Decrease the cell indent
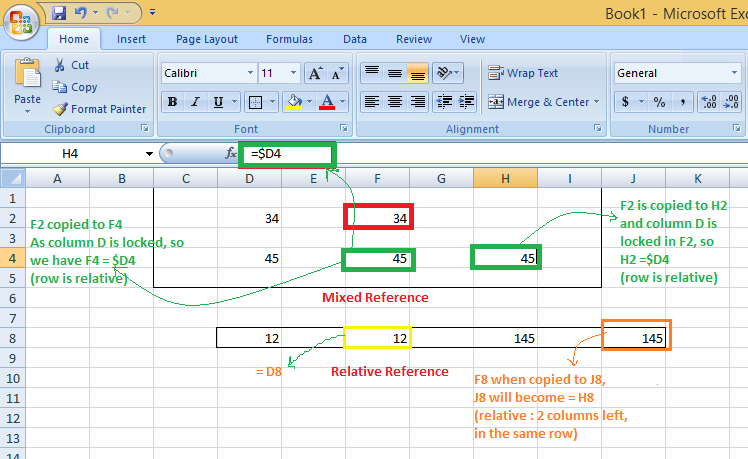The image size is (748, 459). tap(444, 102)
